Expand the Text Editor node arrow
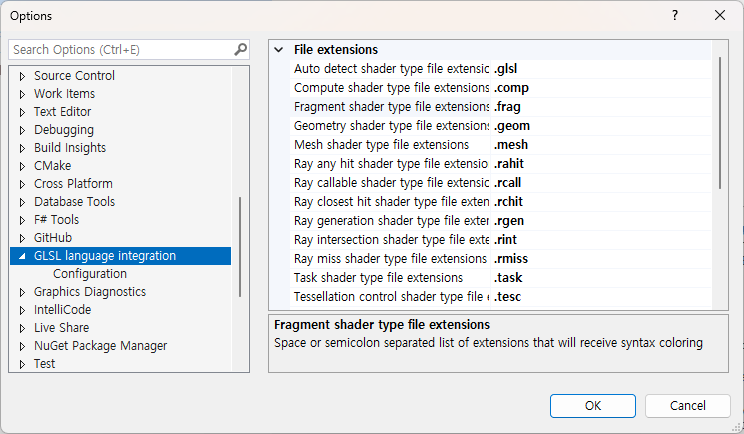Screen dimensions: 744x434 pos(22,112)
